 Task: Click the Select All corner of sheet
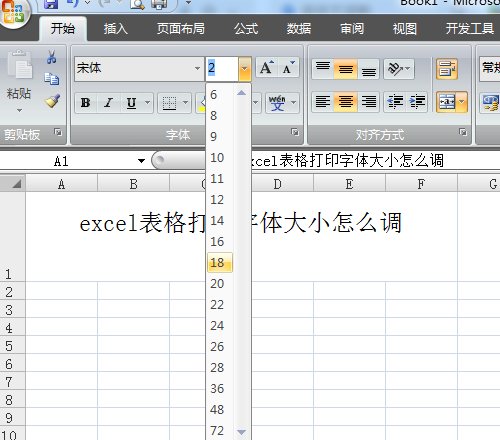[13, 183]
